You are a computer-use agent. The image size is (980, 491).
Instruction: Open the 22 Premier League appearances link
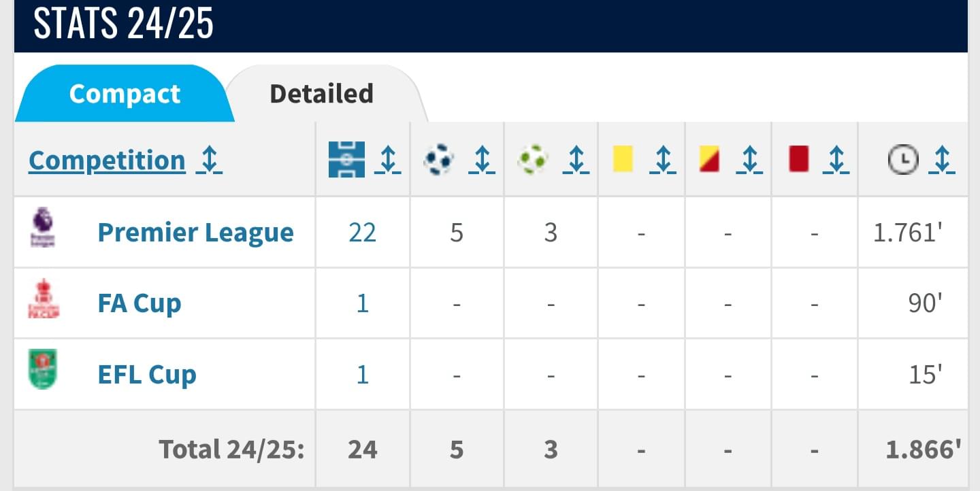[x=362, y=233]
